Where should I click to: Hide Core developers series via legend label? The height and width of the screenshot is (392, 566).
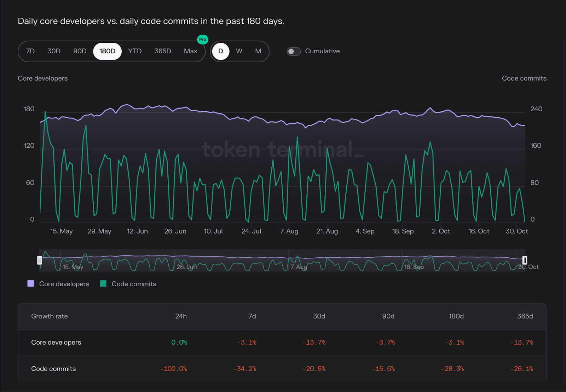coord(64,284)
